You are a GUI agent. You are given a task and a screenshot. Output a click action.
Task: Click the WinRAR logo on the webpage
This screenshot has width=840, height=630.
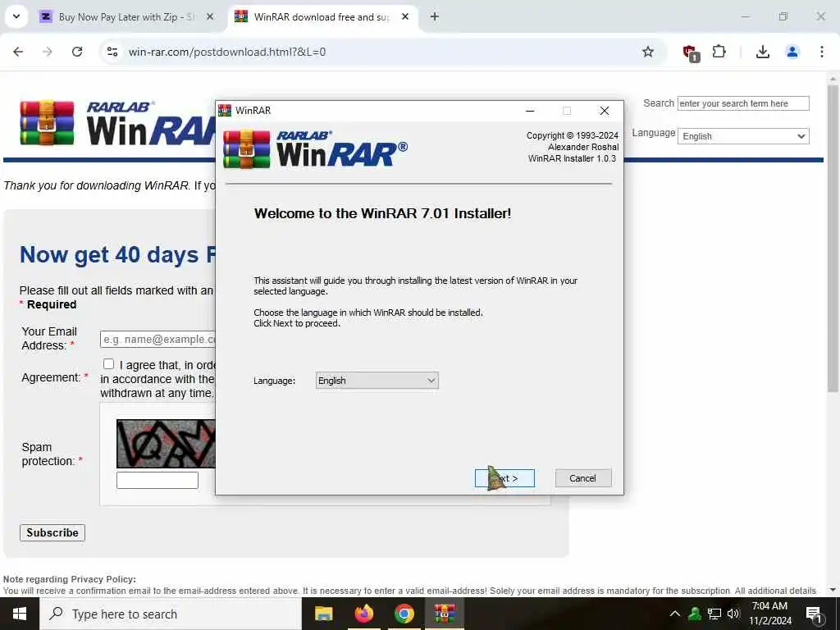[x=118, y=123]
